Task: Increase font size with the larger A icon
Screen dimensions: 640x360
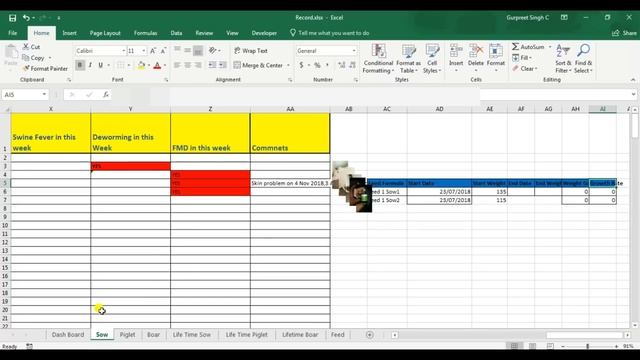Action: (x=153, y=51)
